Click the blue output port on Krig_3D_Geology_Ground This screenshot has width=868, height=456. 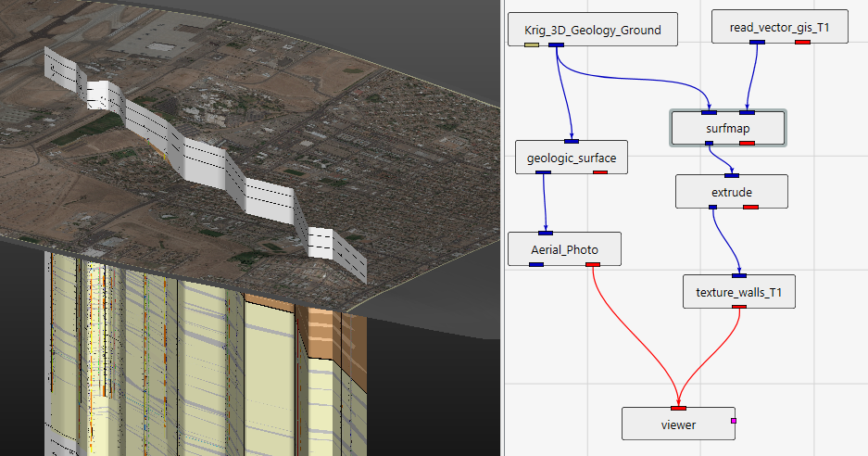coord(556,43)
